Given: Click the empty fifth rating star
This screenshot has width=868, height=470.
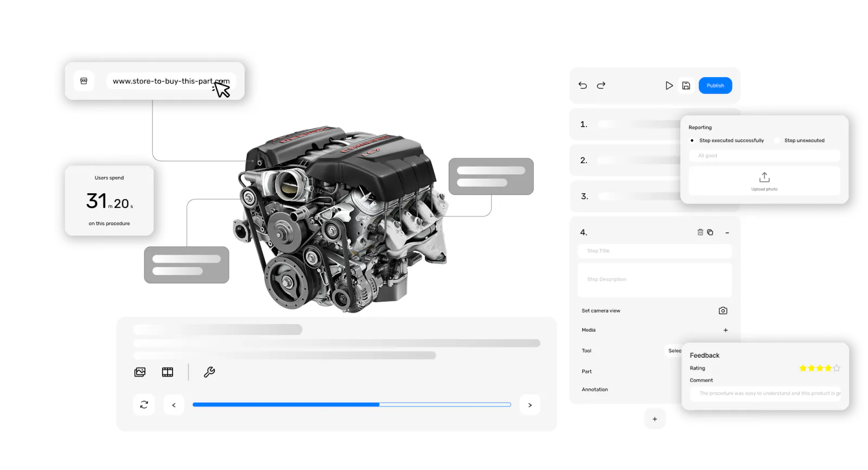Looking at the screenshot, I should click(x=837, y=368).
